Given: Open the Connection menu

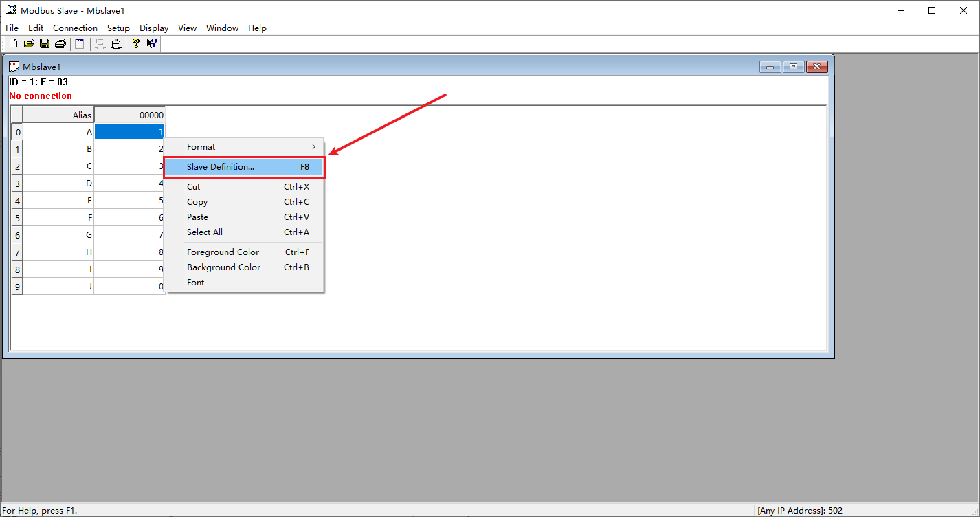Looking at the screenshot, I should pos(75,28).
